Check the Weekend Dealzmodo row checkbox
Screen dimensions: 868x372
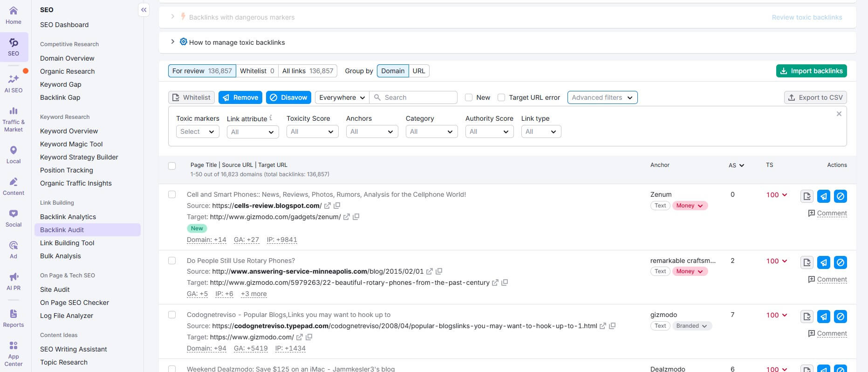[x=172, y=369]
